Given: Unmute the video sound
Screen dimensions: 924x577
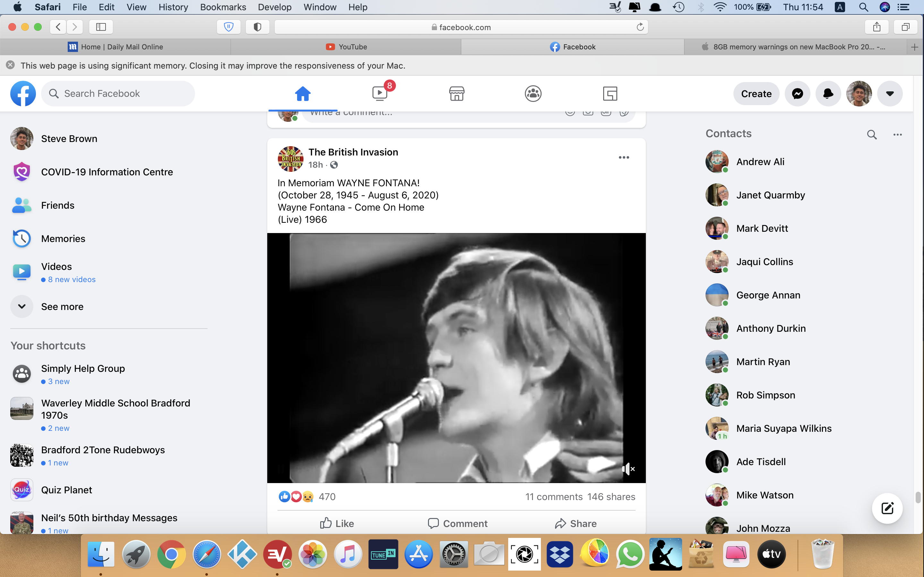Looking at the screenshot, I should coord(628,469).
